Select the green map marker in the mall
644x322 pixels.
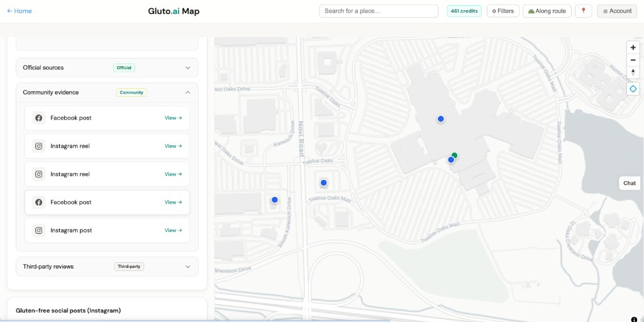454,155
